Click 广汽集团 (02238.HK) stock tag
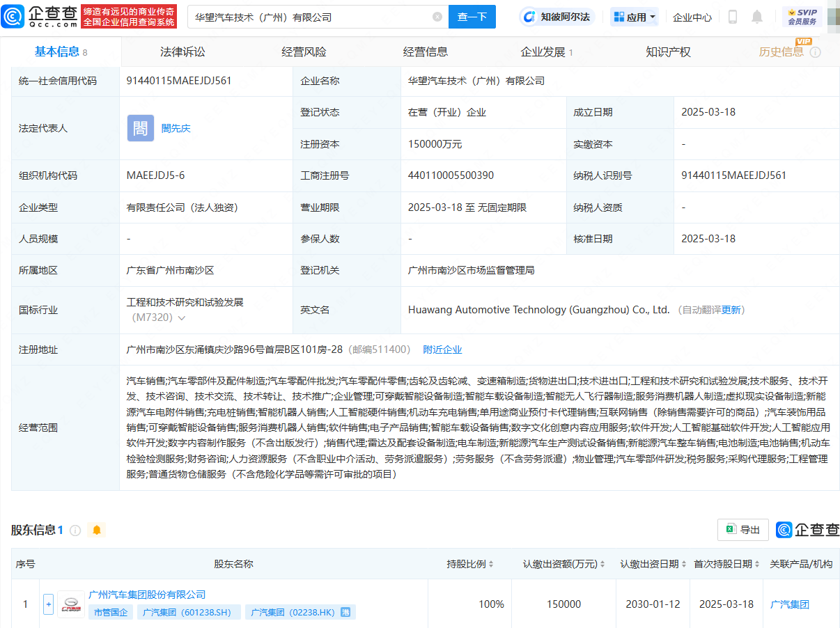The height and width of the screenshot is (628, 840). [x=301, y=613]
